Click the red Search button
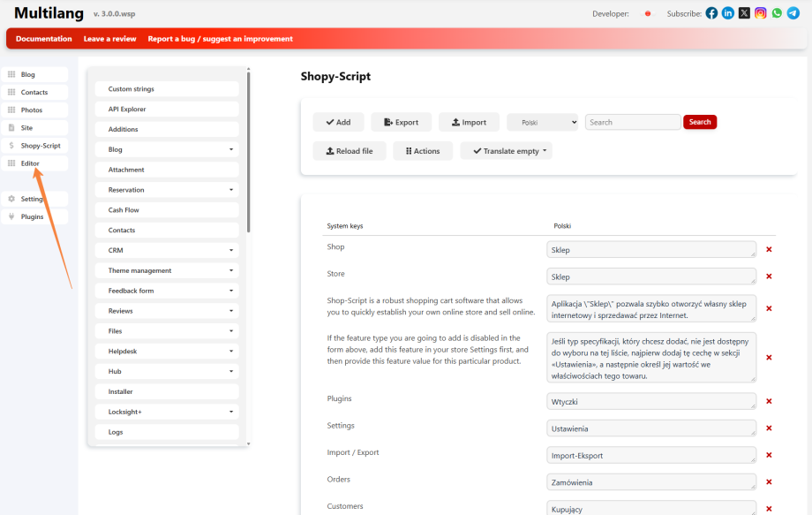Viewport: 812px width, 515px height. click(700, 122)
